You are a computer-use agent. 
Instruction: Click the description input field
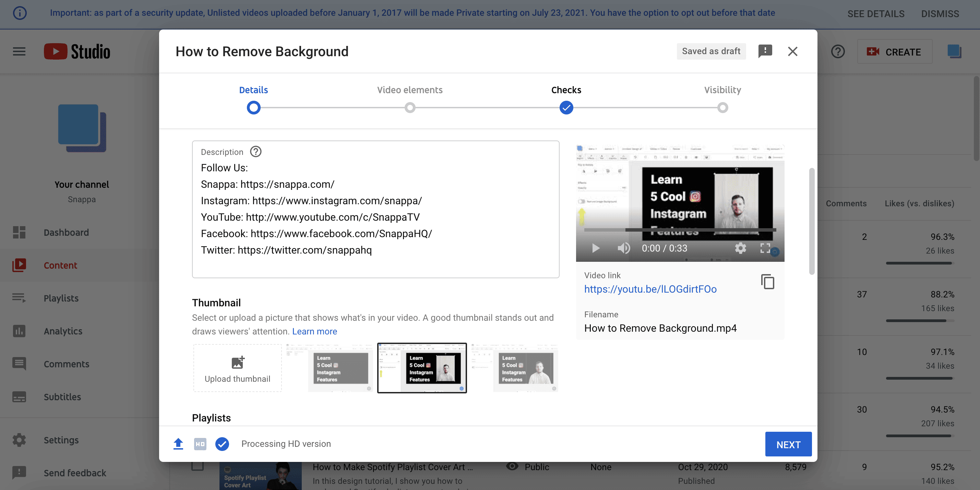tap(375, 209)
